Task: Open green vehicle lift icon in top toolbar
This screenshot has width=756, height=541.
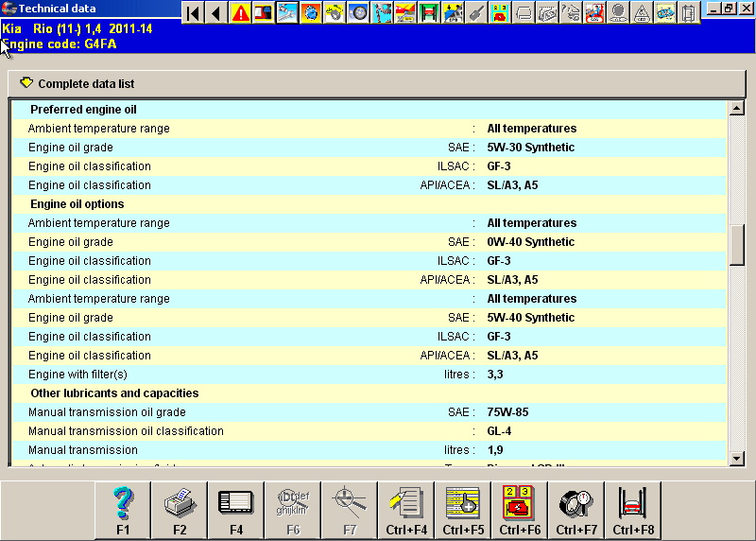Action: 429,13
